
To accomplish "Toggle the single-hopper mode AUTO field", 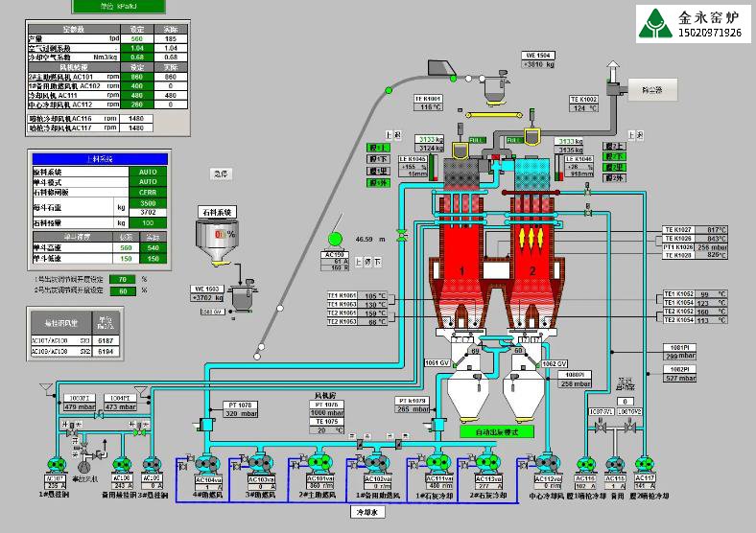I will tap(148, 181).
